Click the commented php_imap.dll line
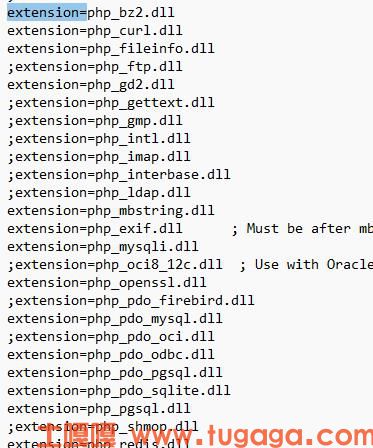 coord(99,157)
